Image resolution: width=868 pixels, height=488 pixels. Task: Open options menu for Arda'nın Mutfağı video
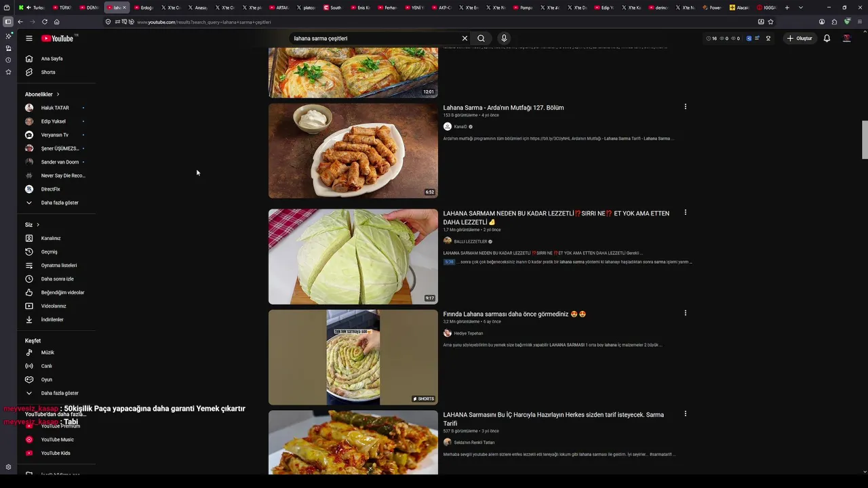click(x=686, y=106)
